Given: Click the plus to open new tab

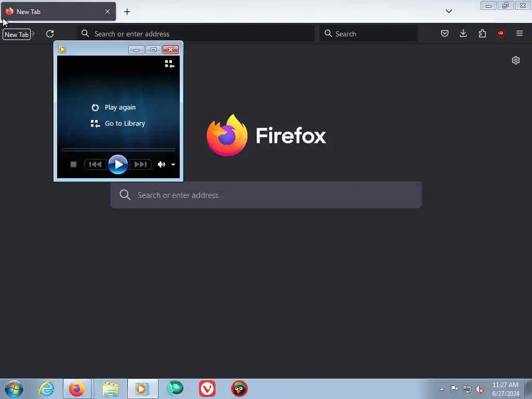Looking at the screenshot, I should [x=127, y=12].
